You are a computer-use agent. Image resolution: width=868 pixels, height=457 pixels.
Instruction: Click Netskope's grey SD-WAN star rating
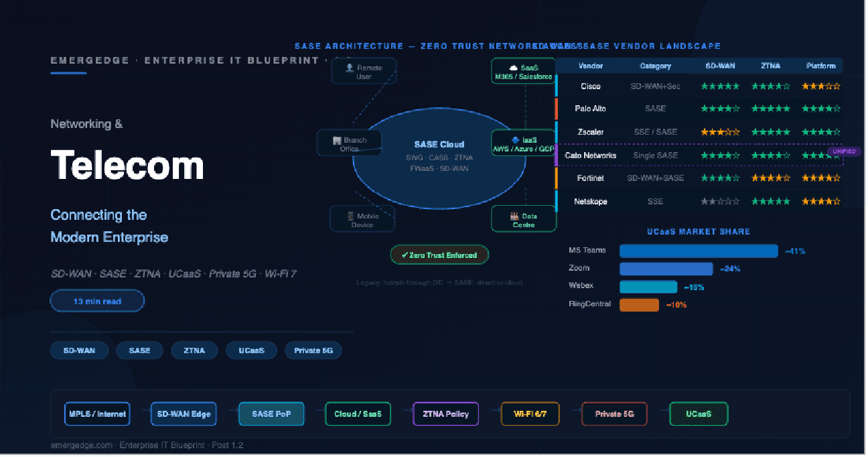(720, 202)
